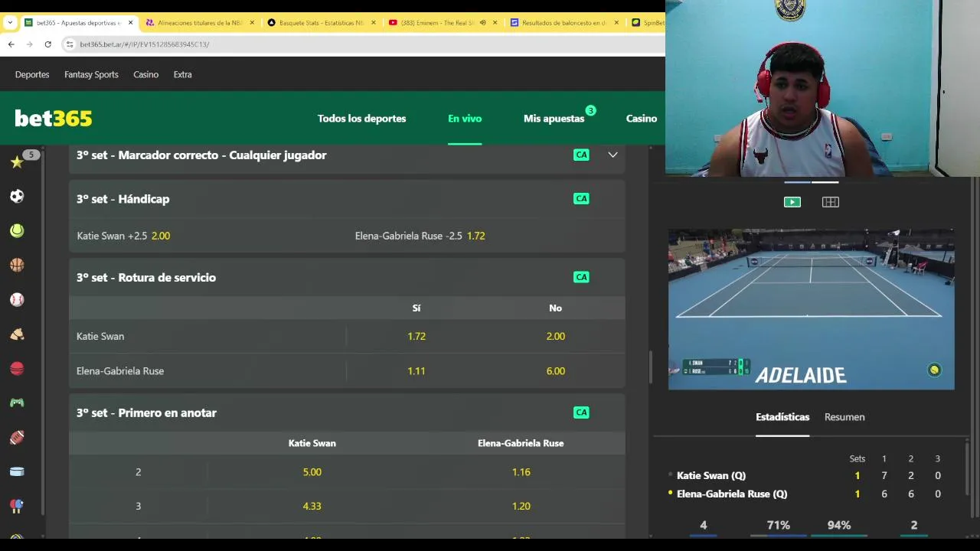Click the markets list vertical scrollbar

coord(651,367)
